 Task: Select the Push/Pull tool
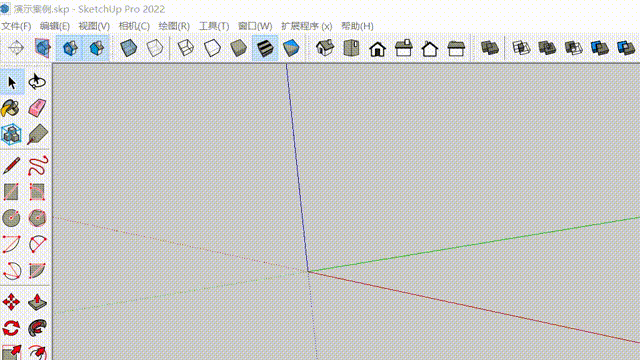pyautogui.click(x=38, y=302)
